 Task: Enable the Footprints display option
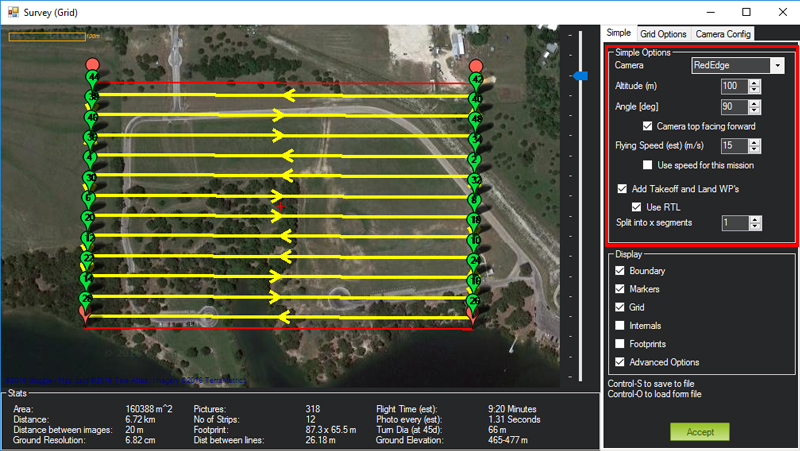620,343
